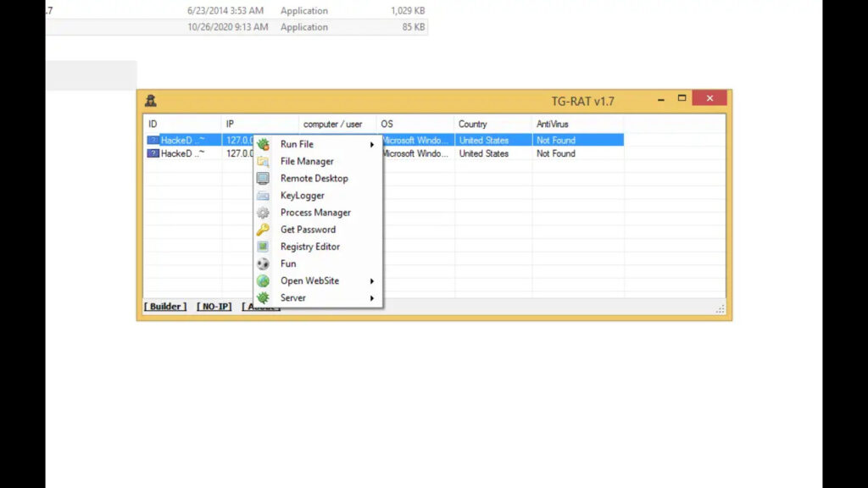Viewport: 868px width, 488px height.
Task: Open the [ NO-IP ] link
Action: [214, 307]
